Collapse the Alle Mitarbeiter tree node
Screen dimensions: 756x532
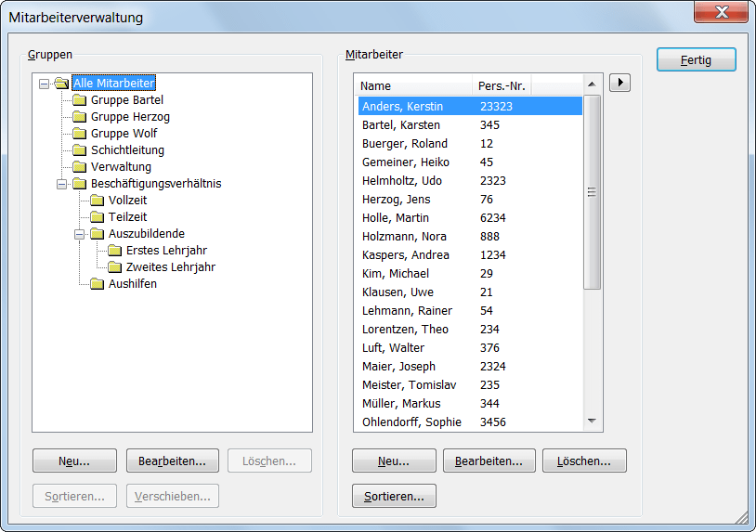point(44,84)
